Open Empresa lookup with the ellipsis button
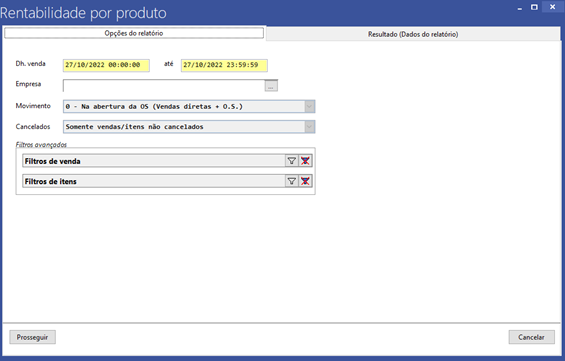Screen dimensions: 565x361 pyautogui.click(x=271, y=86)
